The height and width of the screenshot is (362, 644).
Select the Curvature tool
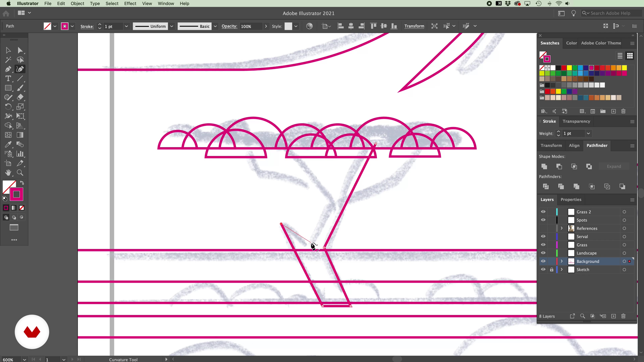(x=20, y=69)
